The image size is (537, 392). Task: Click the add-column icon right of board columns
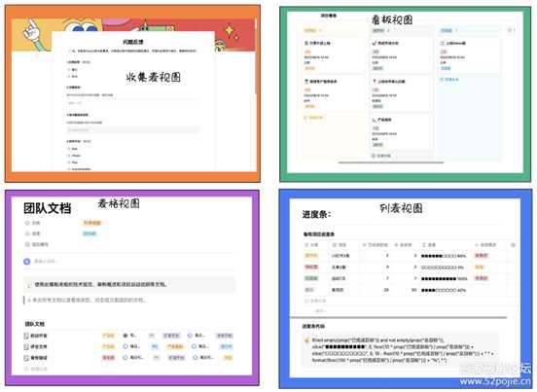coord(510,30)
